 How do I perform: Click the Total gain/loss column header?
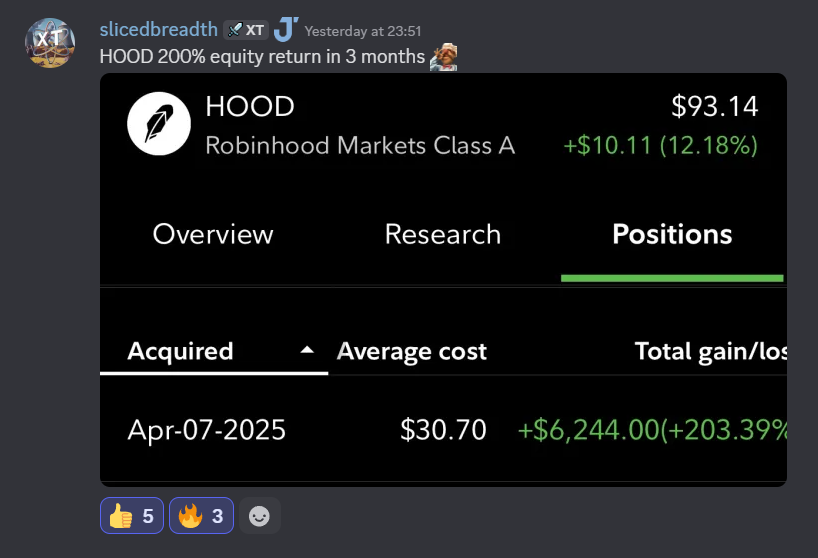(711, 351)
